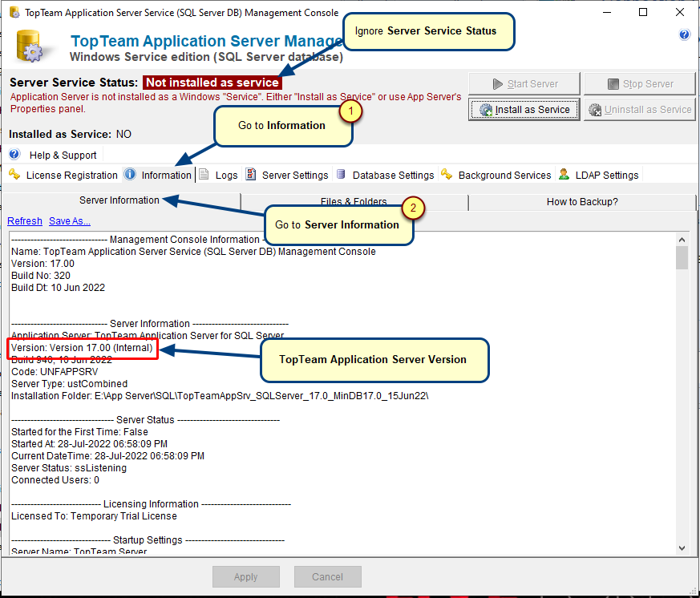Click the Install as Service button
This screenshot has width=700, height=598.
point(524,110)
